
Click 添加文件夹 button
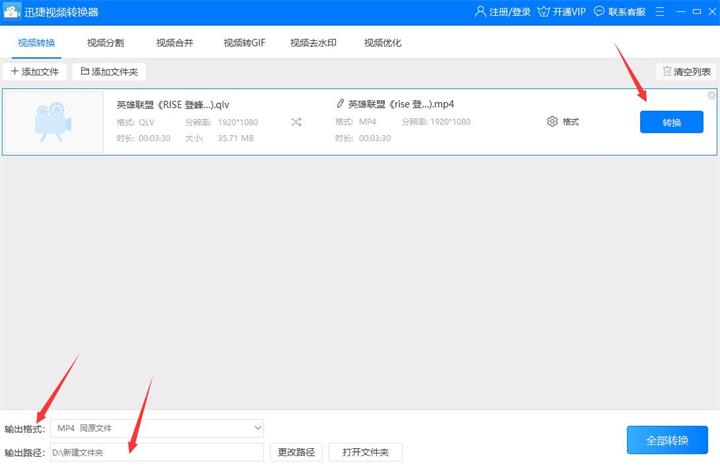pyautogui.click(x=109, y=72)
